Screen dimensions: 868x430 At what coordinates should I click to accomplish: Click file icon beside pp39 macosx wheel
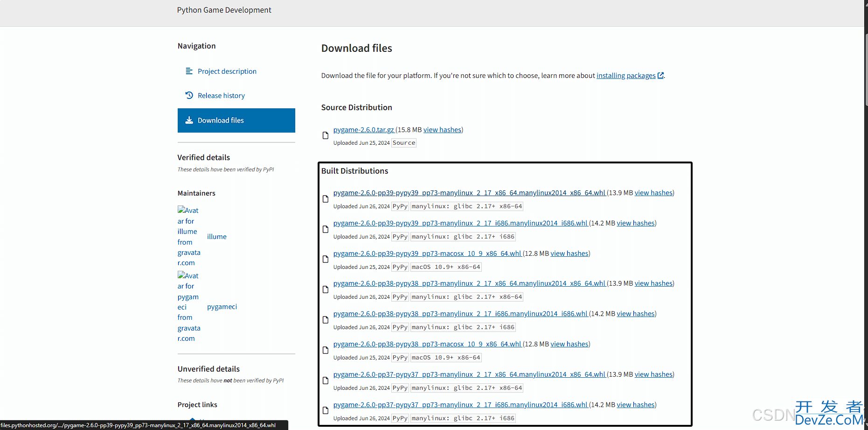point(326,259)
